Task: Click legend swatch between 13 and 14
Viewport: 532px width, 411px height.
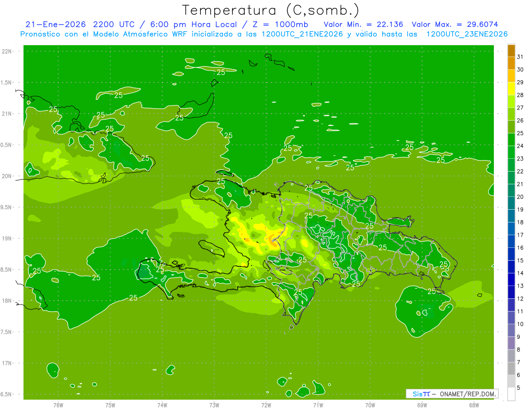Action: click(511, 279)
